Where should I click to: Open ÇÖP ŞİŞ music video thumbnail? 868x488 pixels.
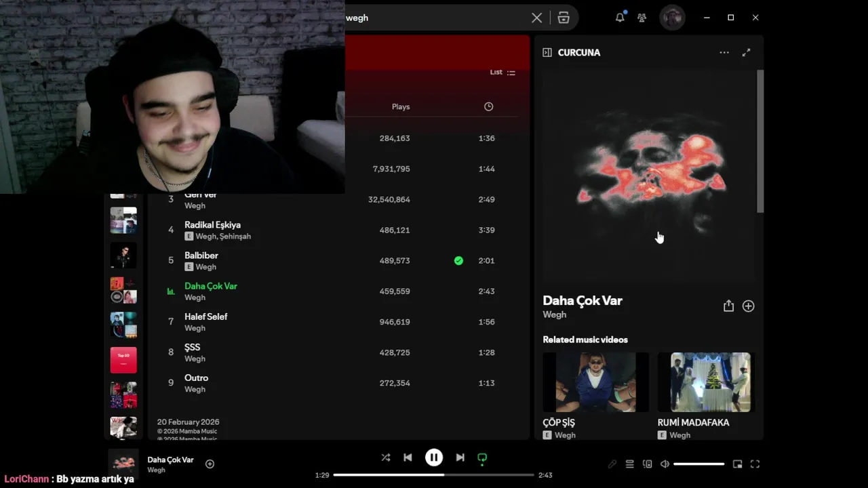(595, 382)
